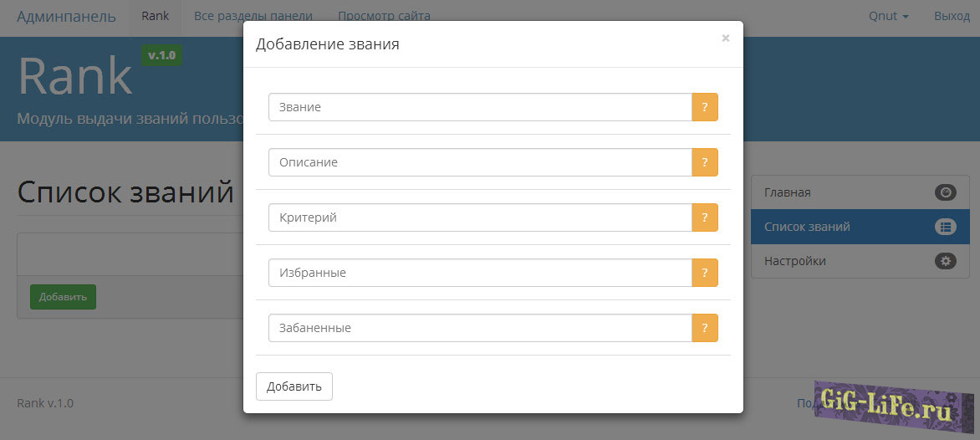Screen dimensions: 980x440
Task: Click the Выход logout link
Action: (x=952, y=16)
